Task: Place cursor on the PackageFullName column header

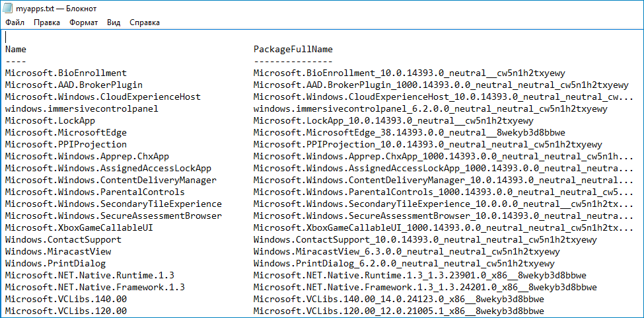Action: (293, 50)
